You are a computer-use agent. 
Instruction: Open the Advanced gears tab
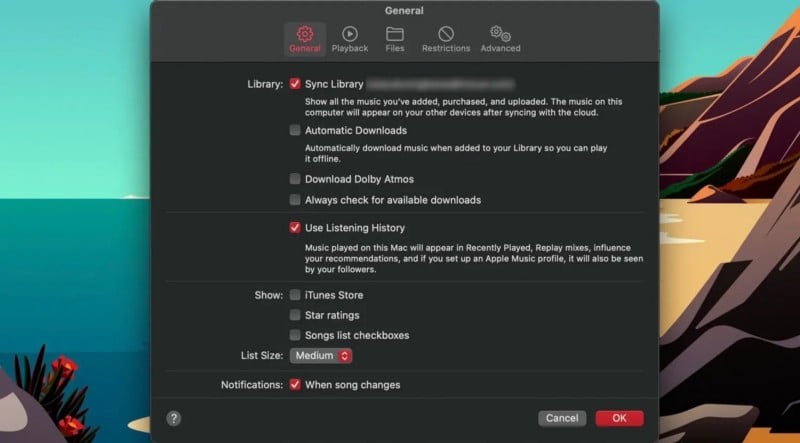pos(500,39)
